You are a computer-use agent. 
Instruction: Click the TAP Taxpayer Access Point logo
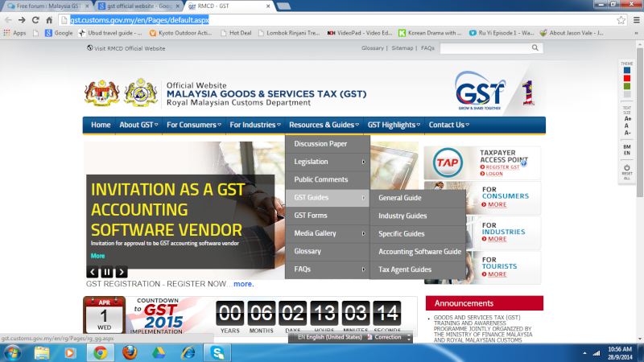[x=448, y=162]
